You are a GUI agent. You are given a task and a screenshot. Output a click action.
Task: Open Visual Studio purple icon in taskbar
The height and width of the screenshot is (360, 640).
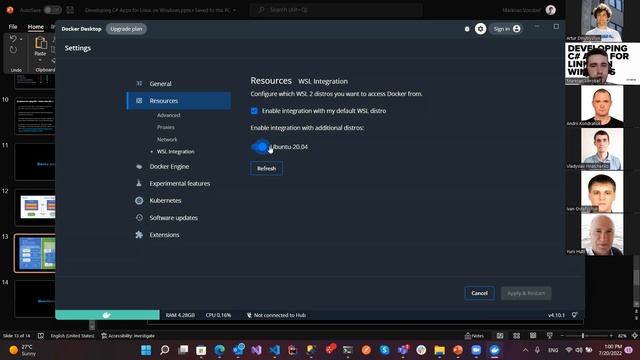click(256, 350)
